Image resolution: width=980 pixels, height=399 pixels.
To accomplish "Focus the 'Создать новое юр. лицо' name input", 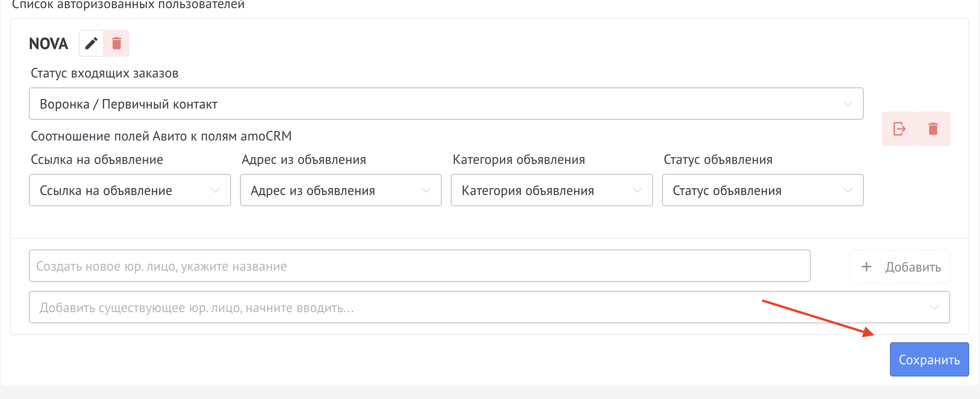I will pos(420,266).
